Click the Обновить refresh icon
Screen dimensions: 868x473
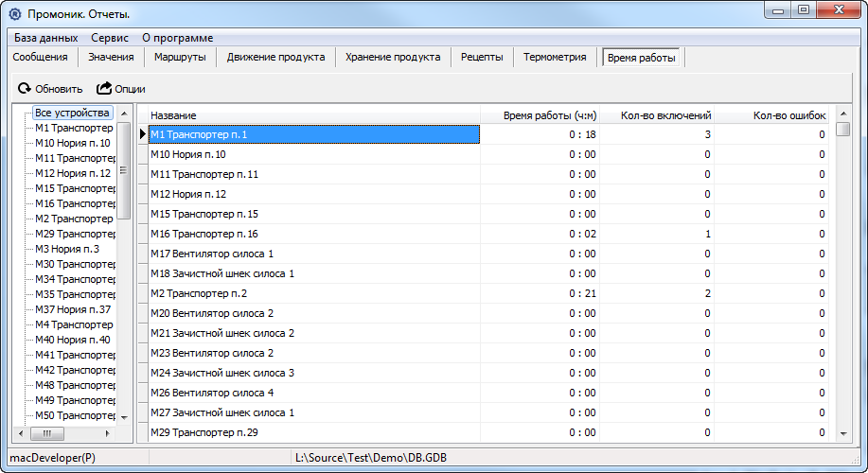coord(25,89)
